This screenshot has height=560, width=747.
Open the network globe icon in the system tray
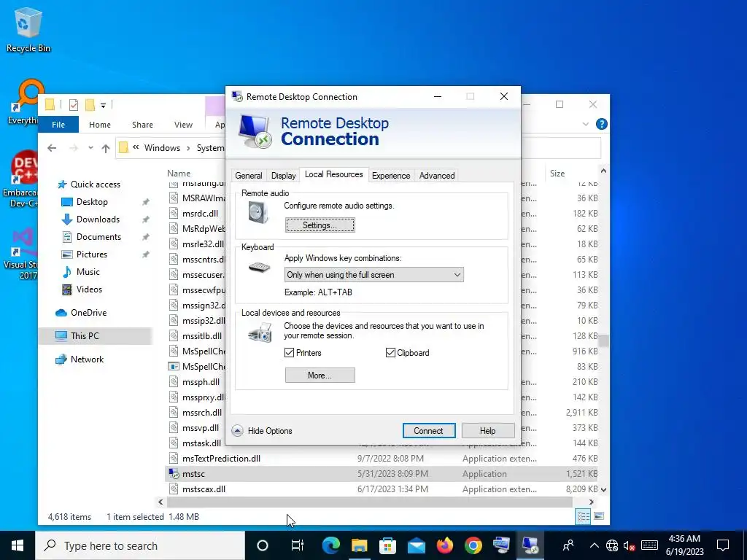pos(612,545)
